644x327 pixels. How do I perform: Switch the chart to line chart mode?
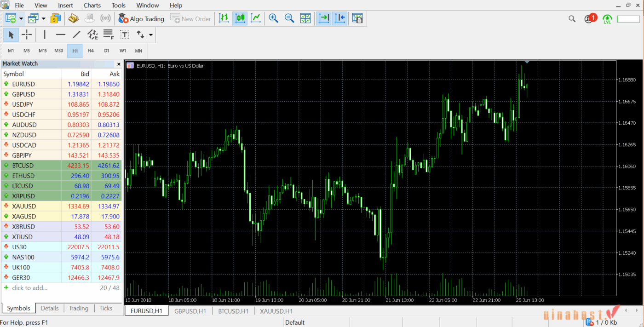click(x=256, y=18)
